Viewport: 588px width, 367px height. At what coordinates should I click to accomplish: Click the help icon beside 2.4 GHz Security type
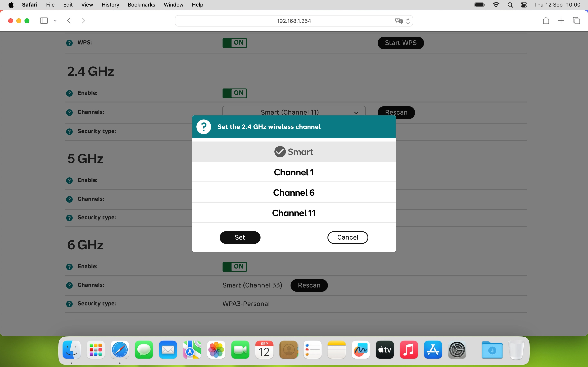pos(69,131)
